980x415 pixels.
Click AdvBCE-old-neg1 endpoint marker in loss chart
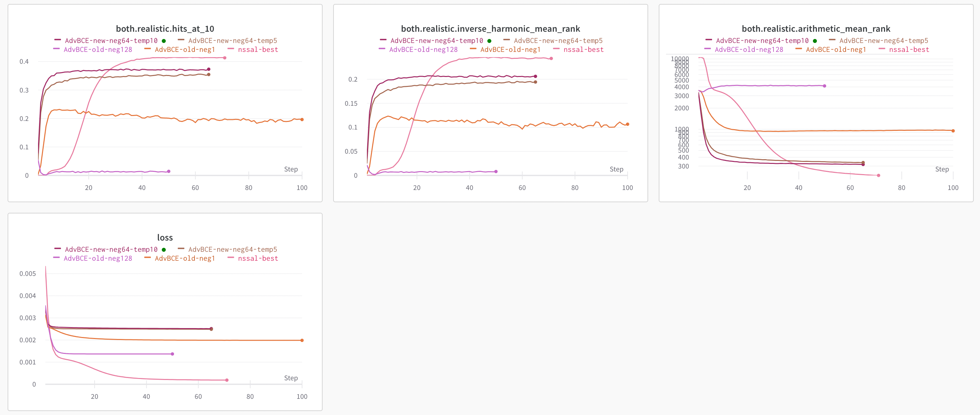coord(302,340)
